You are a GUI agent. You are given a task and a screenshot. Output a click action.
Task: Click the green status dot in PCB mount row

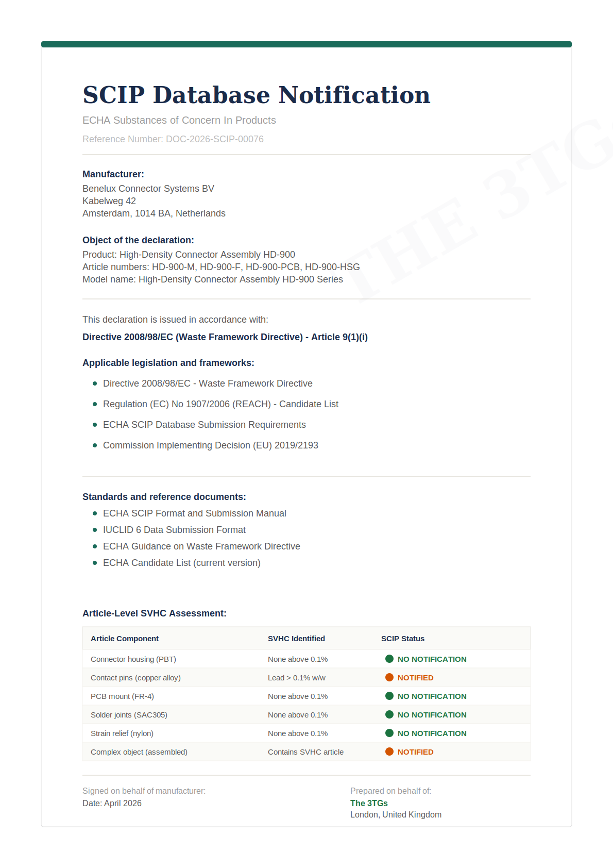(389, 696)
